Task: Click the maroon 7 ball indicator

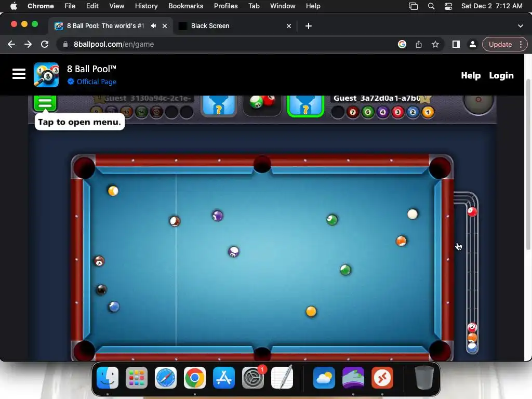Action: (353, 112)
